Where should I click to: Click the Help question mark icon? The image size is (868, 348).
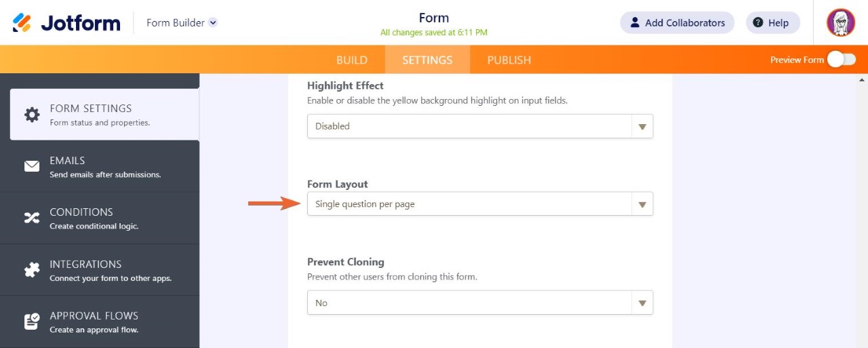coord(758,22)
